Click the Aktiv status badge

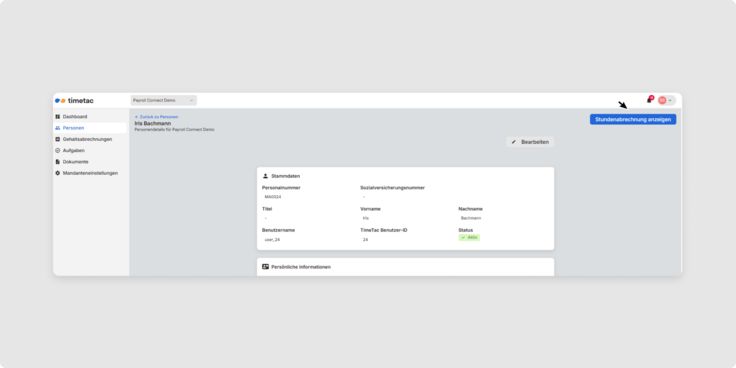[x=469, y=238]
